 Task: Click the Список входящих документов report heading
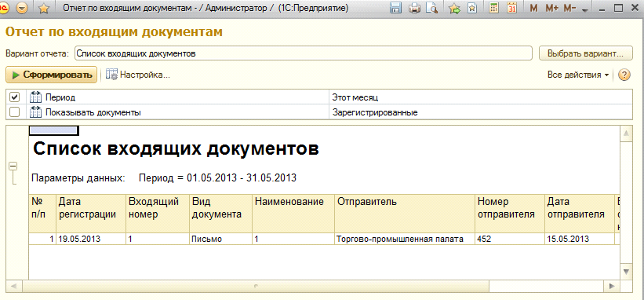(176, 148)
